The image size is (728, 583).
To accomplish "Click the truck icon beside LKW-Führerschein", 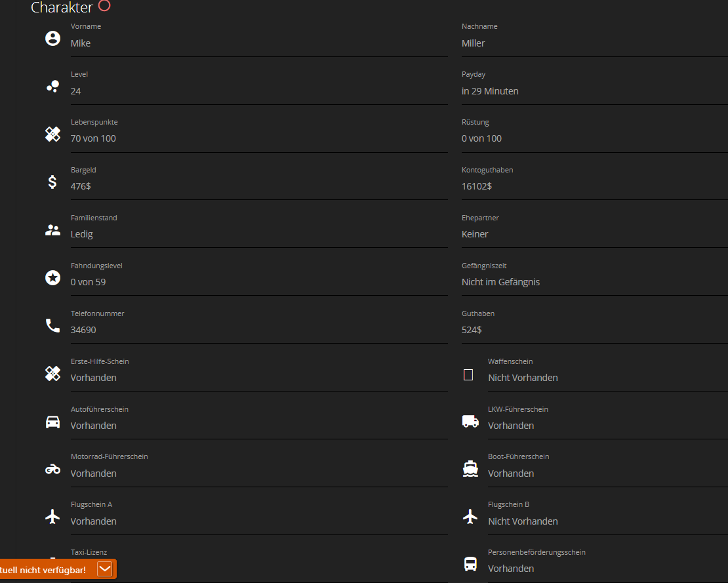I will click(470, 422).
